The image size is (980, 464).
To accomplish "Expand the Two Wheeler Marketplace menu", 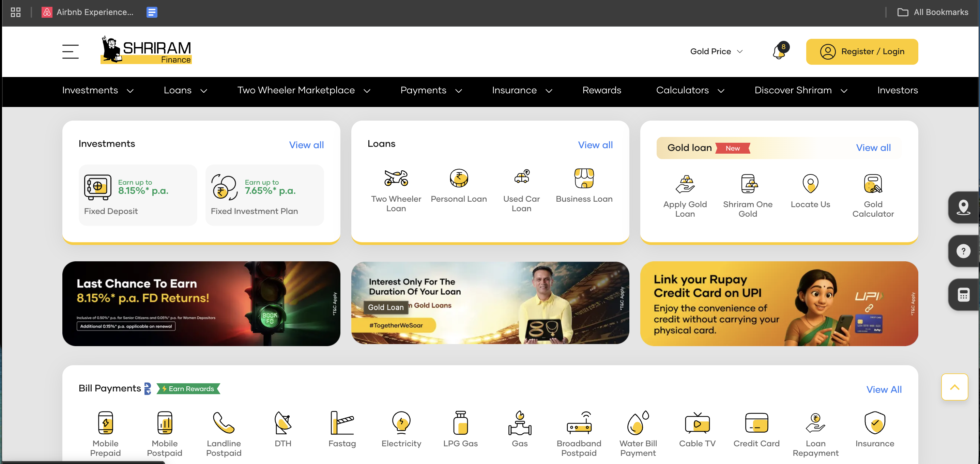I will 304,90.
